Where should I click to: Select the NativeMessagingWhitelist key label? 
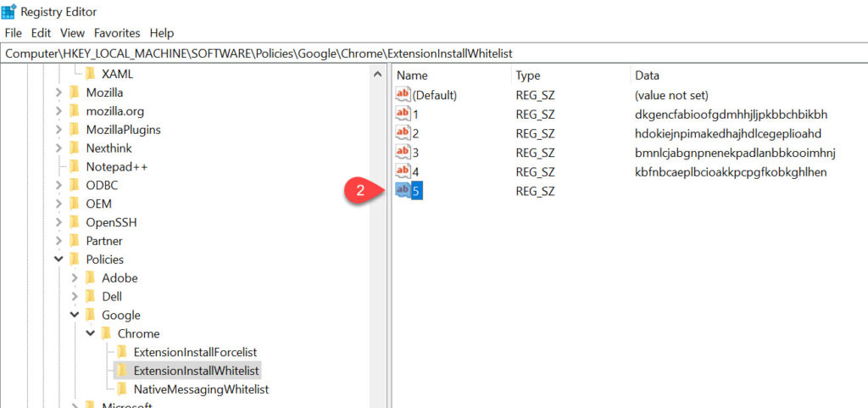201,389
